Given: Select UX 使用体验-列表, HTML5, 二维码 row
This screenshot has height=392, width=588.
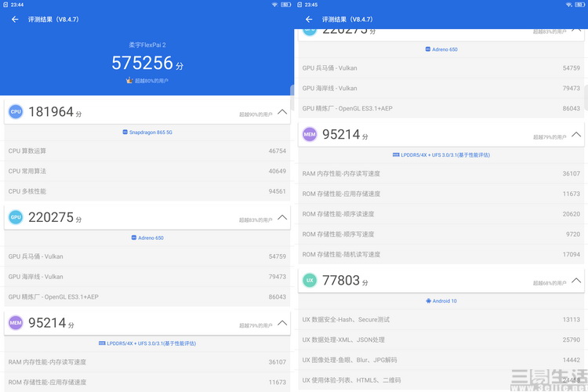Looking at the screenshot, I should tap(441, 380).
